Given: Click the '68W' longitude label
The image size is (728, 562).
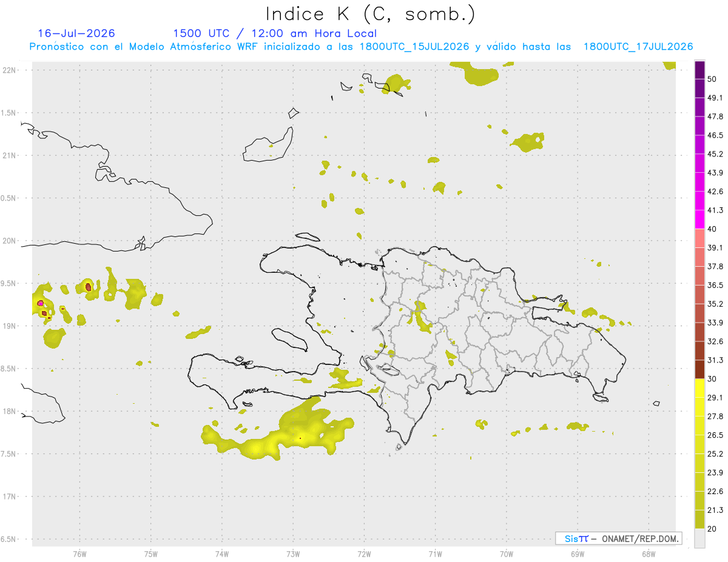Looking at the screenshot, I should point(649,554).
